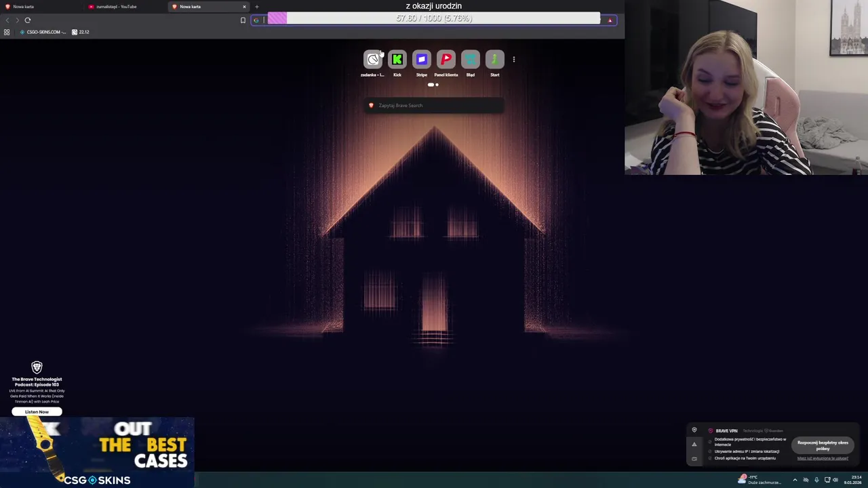Image resolution: width=868 pixels, height=488 pixels.
Task: Select the Rewards triangle widget tab
Action: (x=694, y=445)
